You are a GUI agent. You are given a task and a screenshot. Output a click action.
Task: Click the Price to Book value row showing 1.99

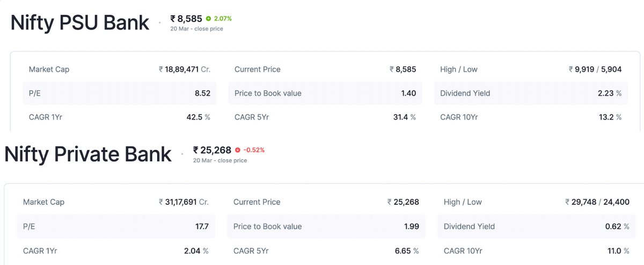coord(326,226)
